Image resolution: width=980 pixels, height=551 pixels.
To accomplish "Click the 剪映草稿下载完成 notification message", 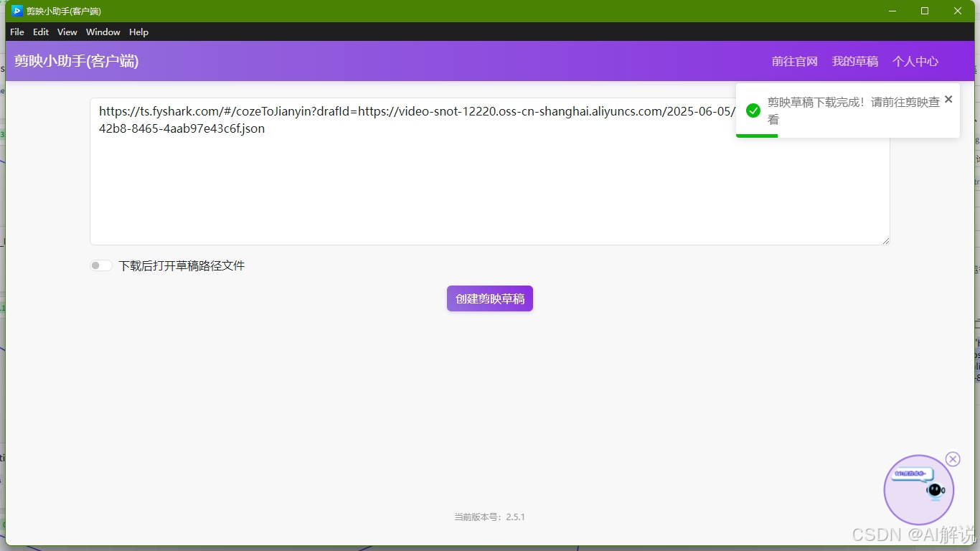I will coord(854,110).
